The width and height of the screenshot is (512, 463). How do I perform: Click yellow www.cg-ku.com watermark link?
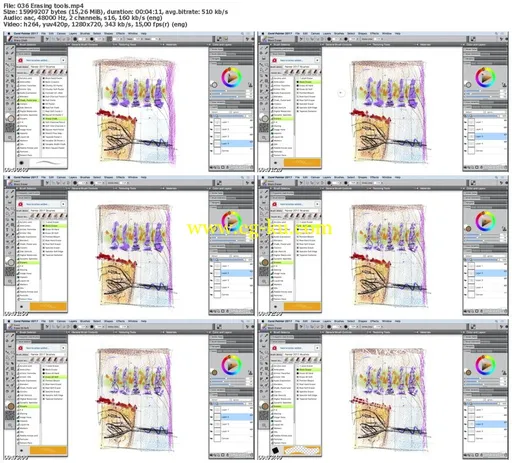(x=260, y=229)
